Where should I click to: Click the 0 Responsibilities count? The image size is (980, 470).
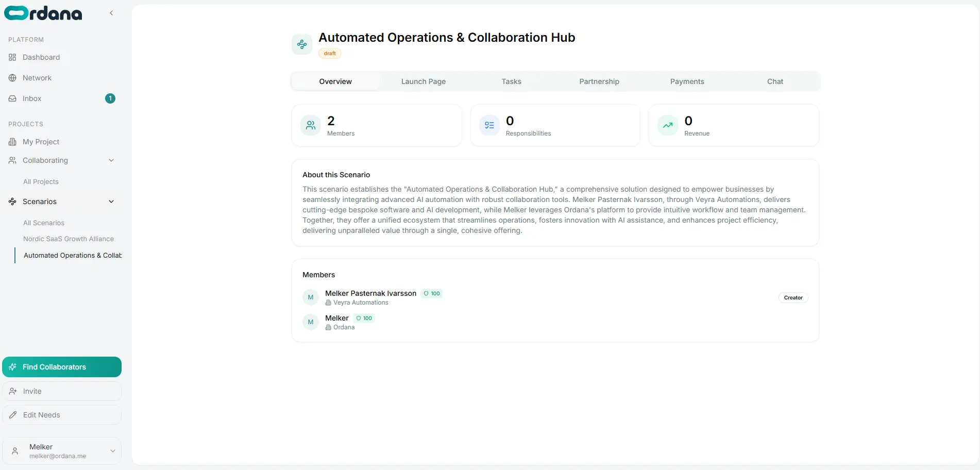click(510, 121)
